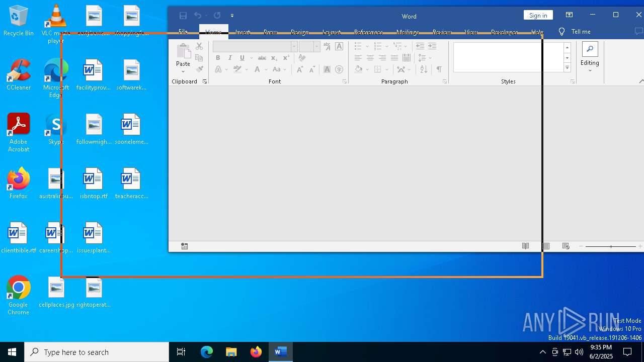Click the taskbar search box
Screen dimensions: 644x362
point(97,352)
